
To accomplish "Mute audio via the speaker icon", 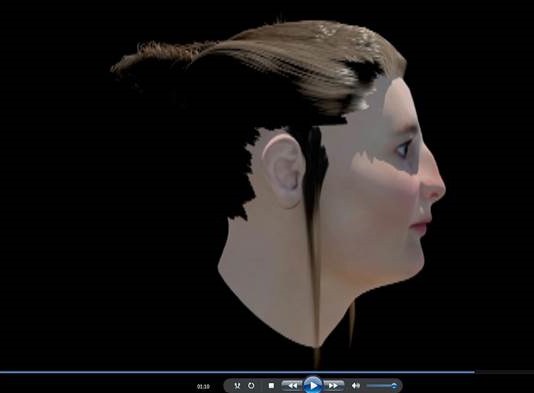I will [356, 386].
